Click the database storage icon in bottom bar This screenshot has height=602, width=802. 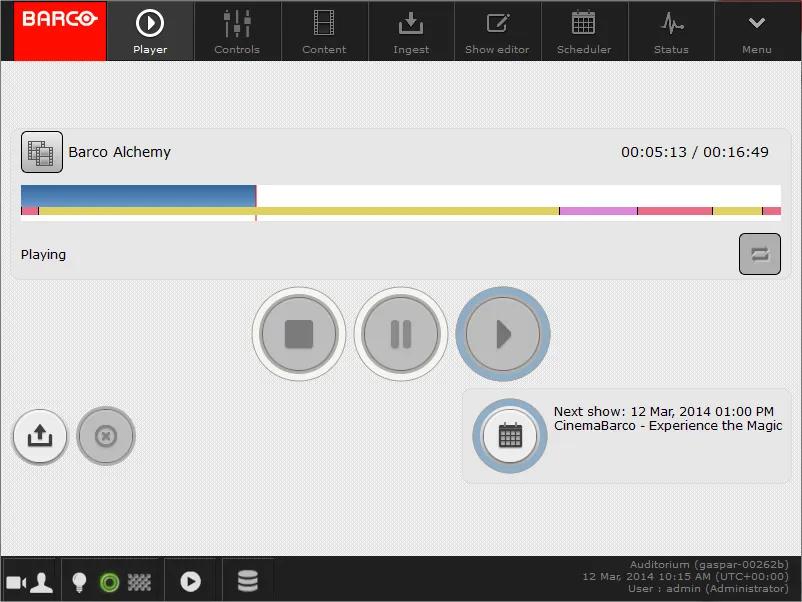point(247,582)
